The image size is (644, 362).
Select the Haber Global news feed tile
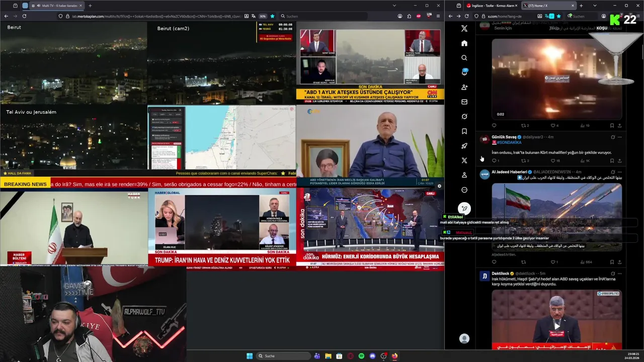[221, 229]
